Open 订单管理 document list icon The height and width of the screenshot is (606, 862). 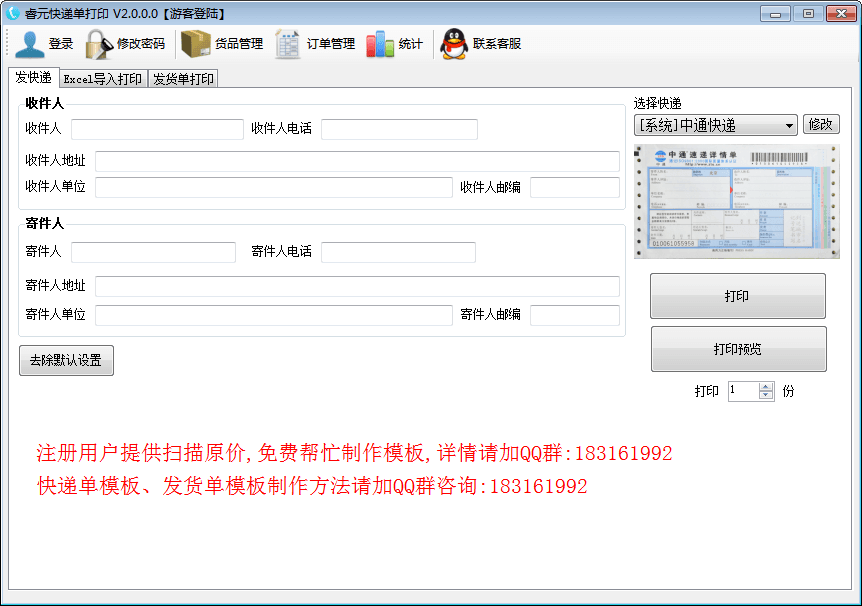pyautogui.click(x=288, y=44)
